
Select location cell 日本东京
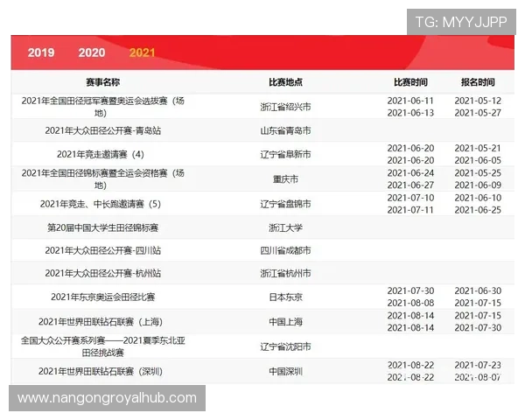pyautogui.click(x=285, y=297)
